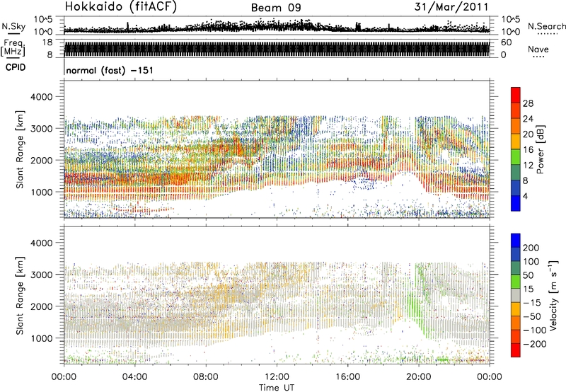Click the sky noise trace strip
The height and width of the screenshot is (392, 566).
(x=277, y=25)
